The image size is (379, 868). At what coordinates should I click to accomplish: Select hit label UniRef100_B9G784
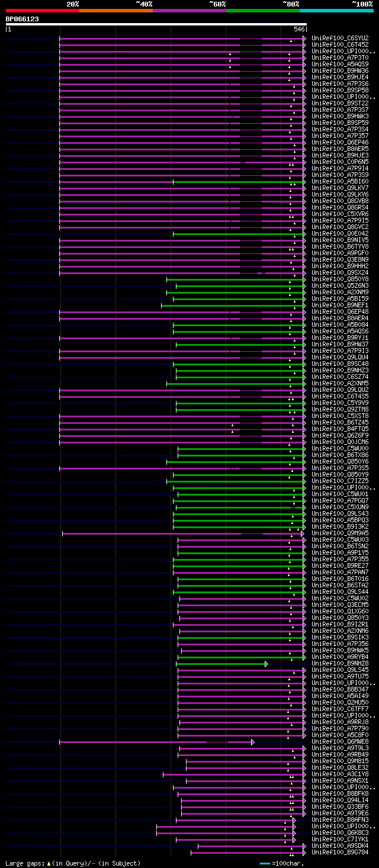click(x=340, y=853)
